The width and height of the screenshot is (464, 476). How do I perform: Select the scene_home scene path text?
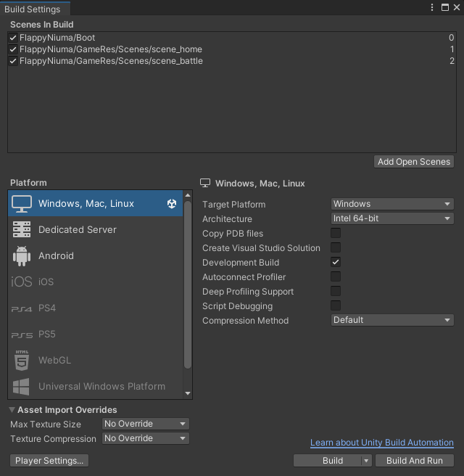(111, 49)
